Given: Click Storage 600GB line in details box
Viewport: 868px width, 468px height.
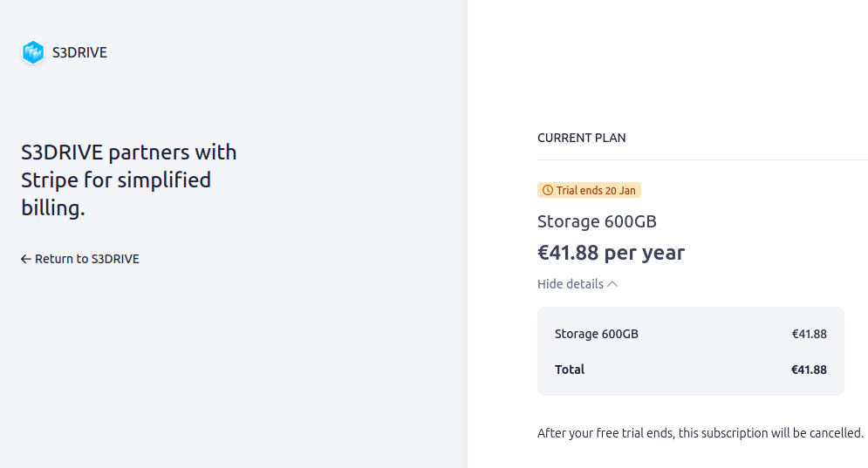Looking at the screenshot, I should coord(596,334).
